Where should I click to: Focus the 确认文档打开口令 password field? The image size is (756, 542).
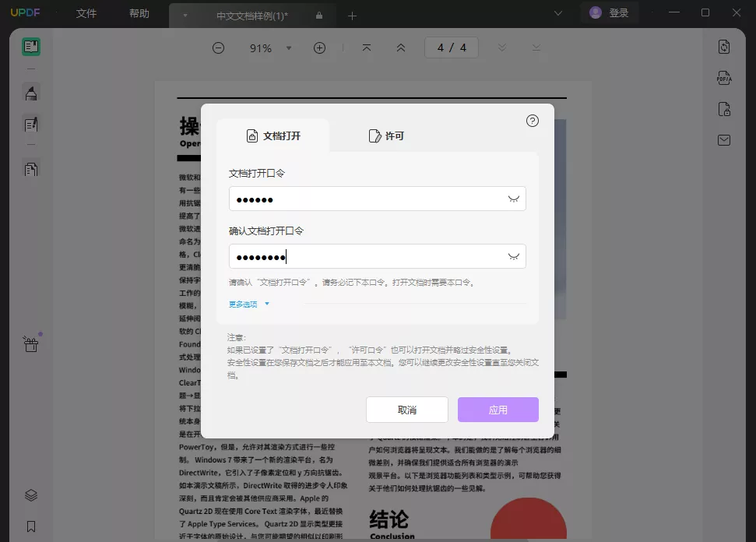point(377,256)
